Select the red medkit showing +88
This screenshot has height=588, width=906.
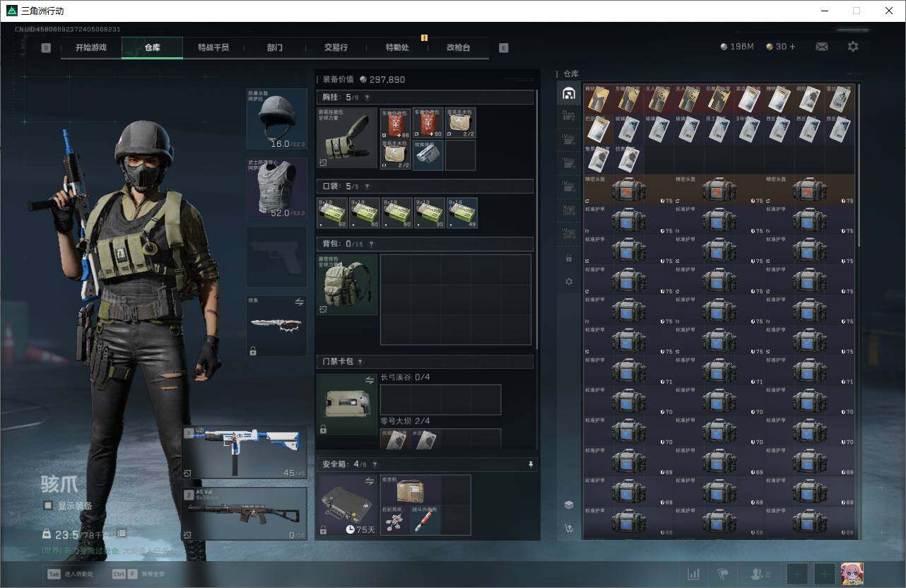click(x=396, y=123)
